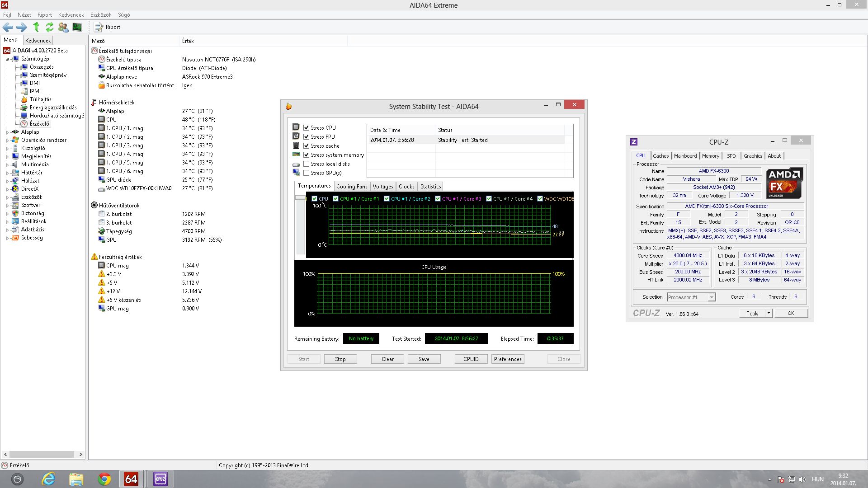Click the left panel horizontal scrollbar

(42, 455)
